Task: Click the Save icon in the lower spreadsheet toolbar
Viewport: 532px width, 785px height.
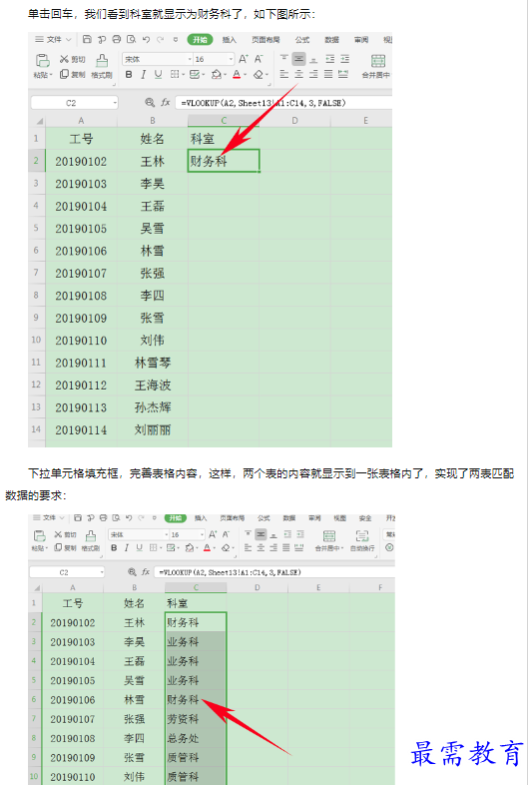Action: pos(78,517)
